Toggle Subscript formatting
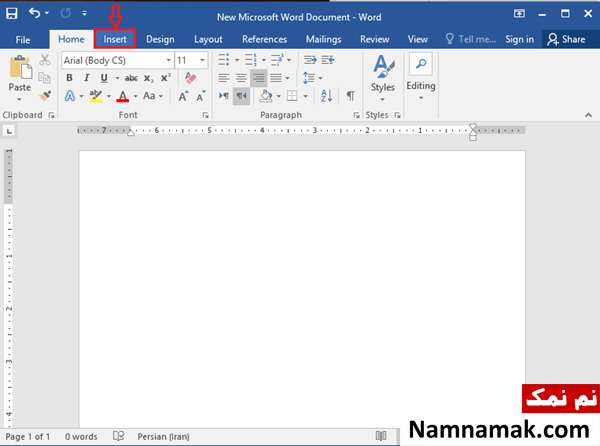Screen dimensions: 600x446 pos(148,78)
